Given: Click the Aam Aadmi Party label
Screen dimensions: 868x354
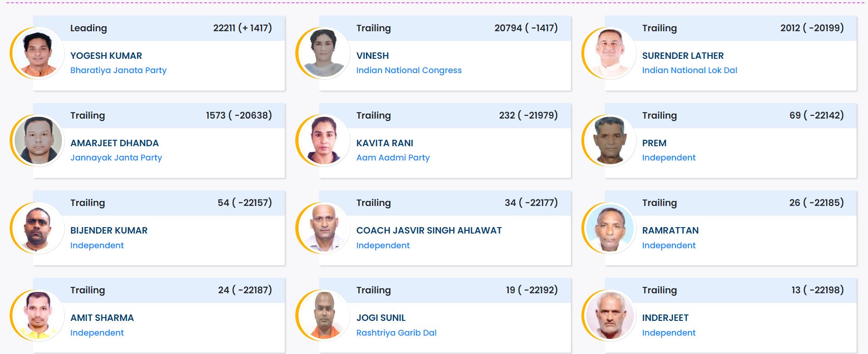Looking at the screenshot, I should point(393,158).
